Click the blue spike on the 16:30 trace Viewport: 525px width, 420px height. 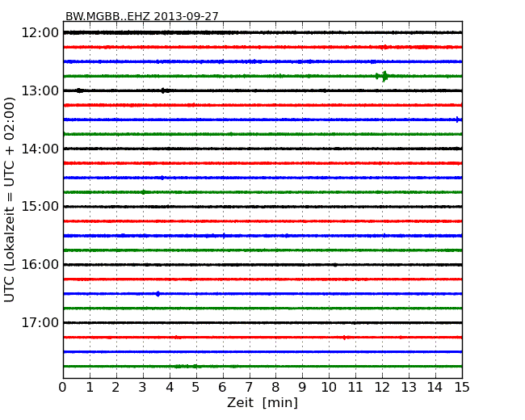[157, 294]
